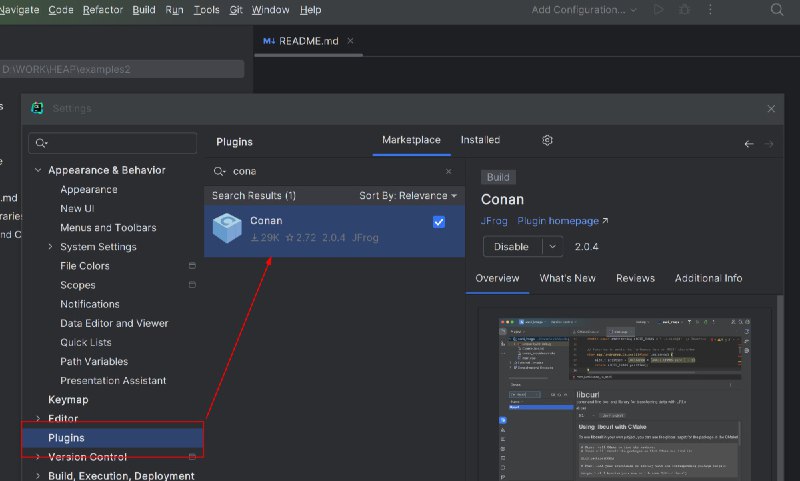Open the Run menu
Viewport: 800px width, 481px height.
click(174, 10)
